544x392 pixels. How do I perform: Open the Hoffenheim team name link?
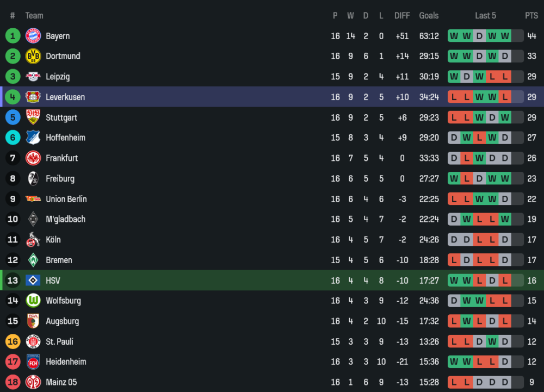click(65, 138)
